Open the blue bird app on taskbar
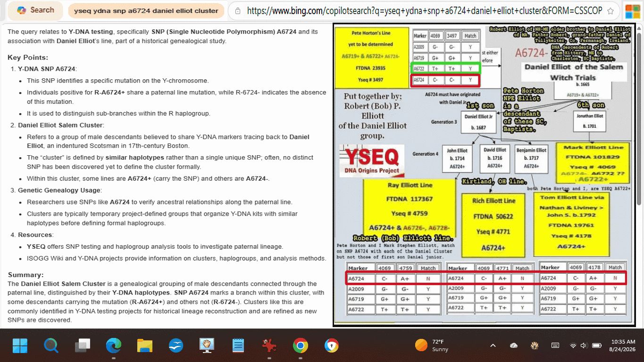Image resolution: width=644 pixels, height=362 pixels. click(x=176, y=346)
